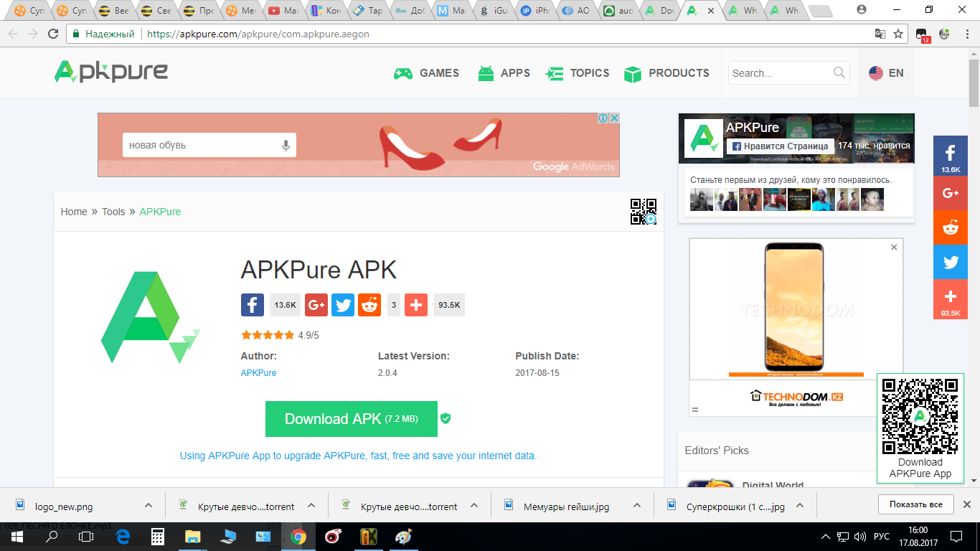Click the floating sidebar Reddit button
980x551 pixels.
click(x=951, y=227)
